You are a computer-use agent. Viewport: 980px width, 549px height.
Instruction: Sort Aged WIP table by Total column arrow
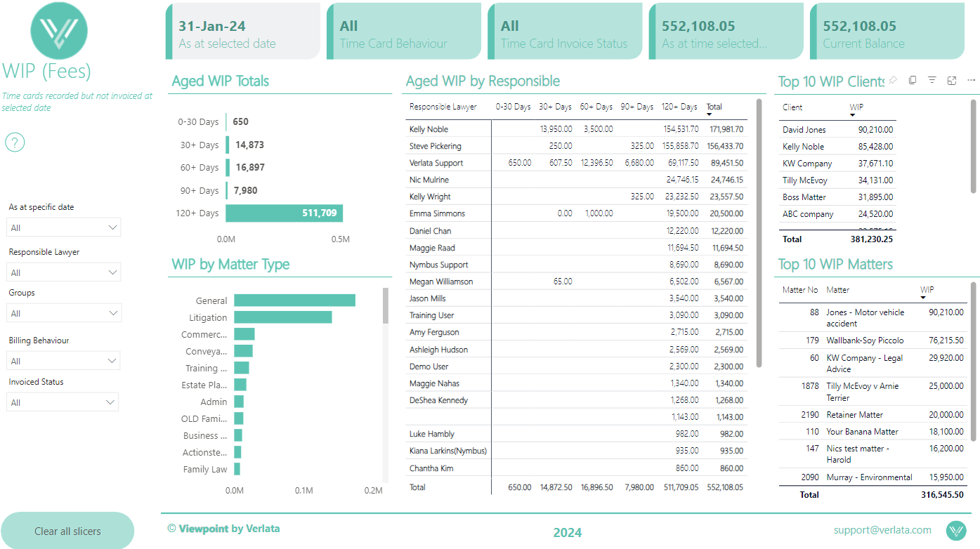(710, 114)
